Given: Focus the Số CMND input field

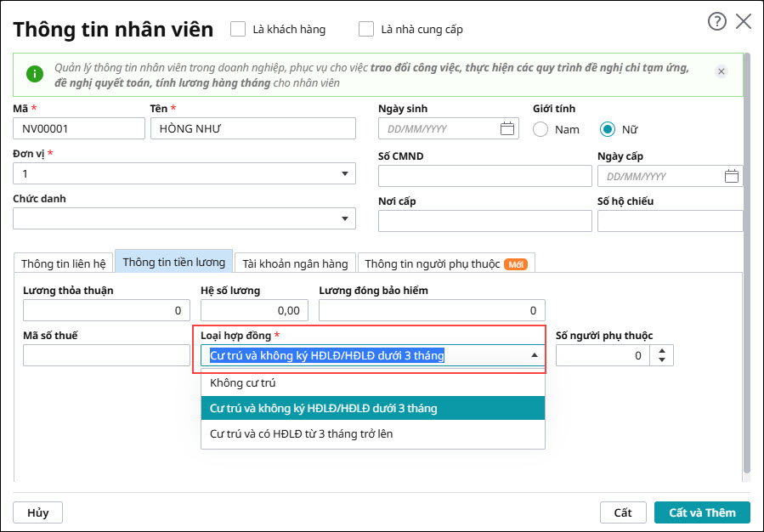Looking at the screenshot, I should coord(484,176).
